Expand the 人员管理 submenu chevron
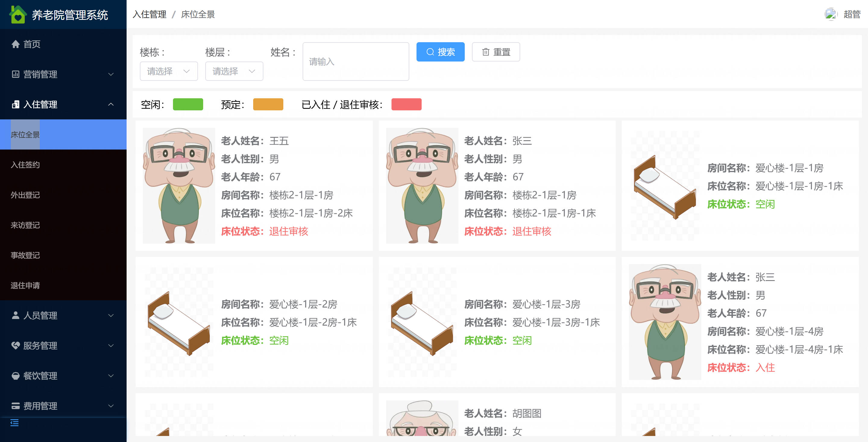Image resolution: width=868 pixels, height=442 pixels. pyautogui.click(x=111, y=315)
